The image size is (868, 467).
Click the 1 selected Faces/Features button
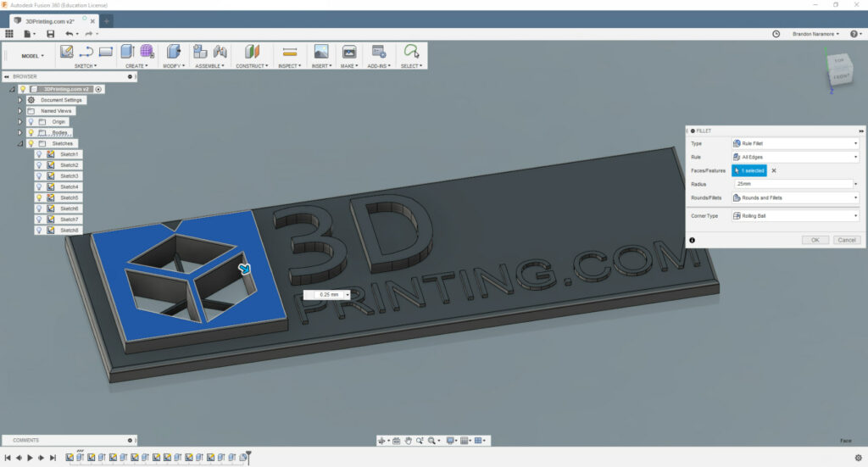coord(749,170)
